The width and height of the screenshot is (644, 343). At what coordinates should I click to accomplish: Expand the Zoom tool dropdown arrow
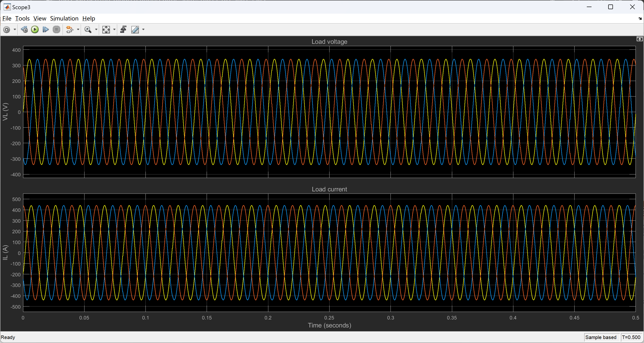click(96, 30)
